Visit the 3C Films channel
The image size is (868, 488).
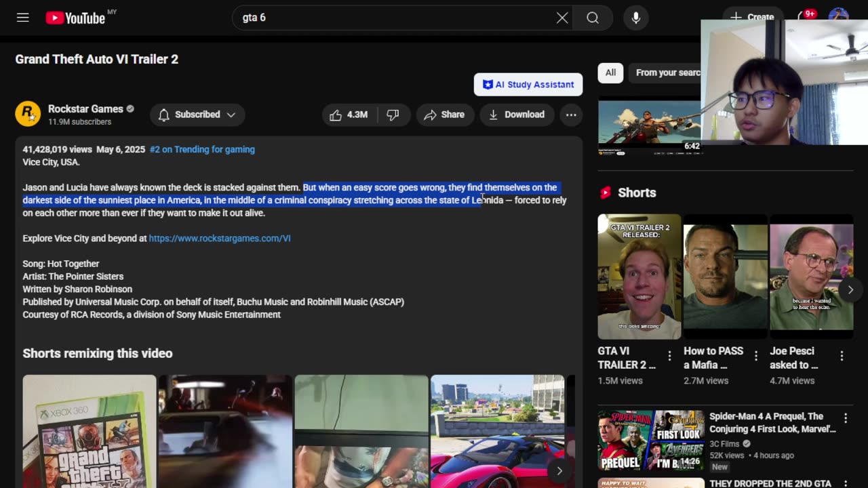pos(725,444)
